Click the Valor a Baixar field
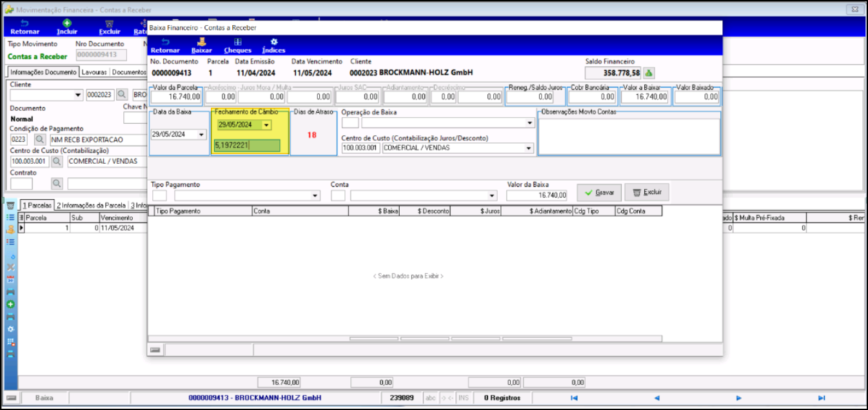The width and height of the screenshot is (868, 410). coord(644,97)
